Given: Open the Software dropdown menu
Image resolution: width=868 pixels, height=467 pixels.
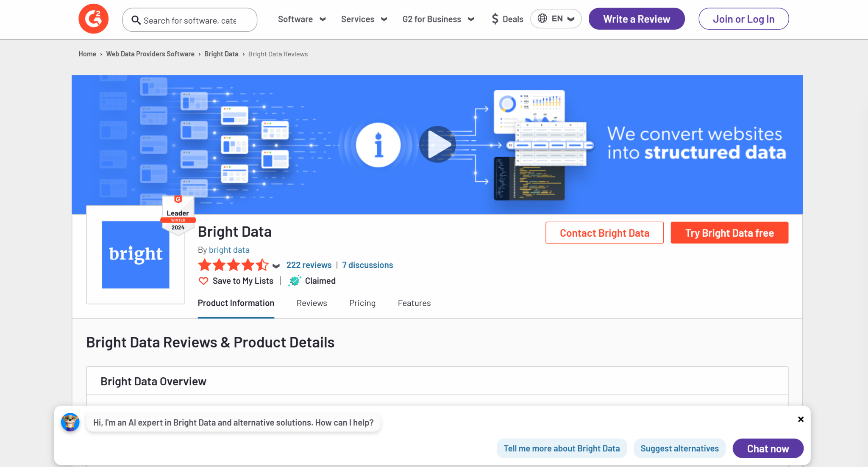Looking at the screenshot, I should 301,19.
